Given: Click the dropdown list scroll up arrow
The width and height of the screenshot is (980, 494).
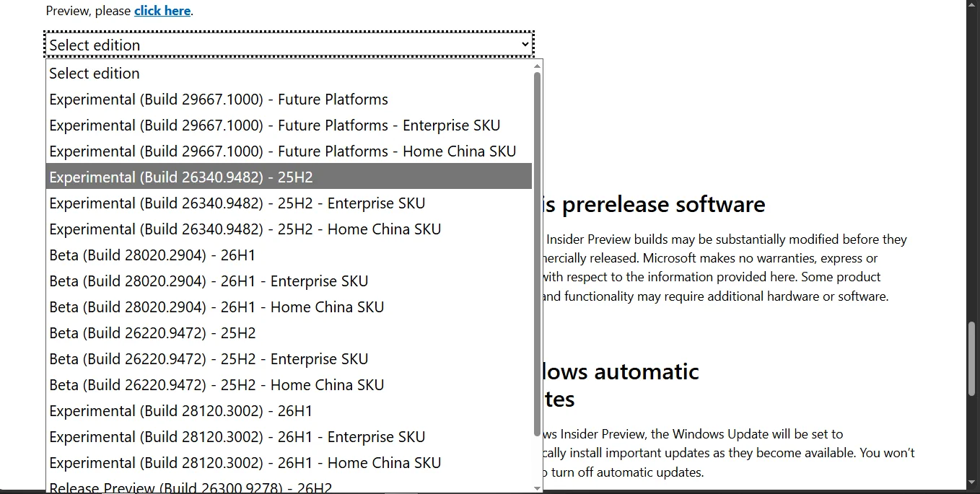Looking at the screenshot, I should pos(537,66).
